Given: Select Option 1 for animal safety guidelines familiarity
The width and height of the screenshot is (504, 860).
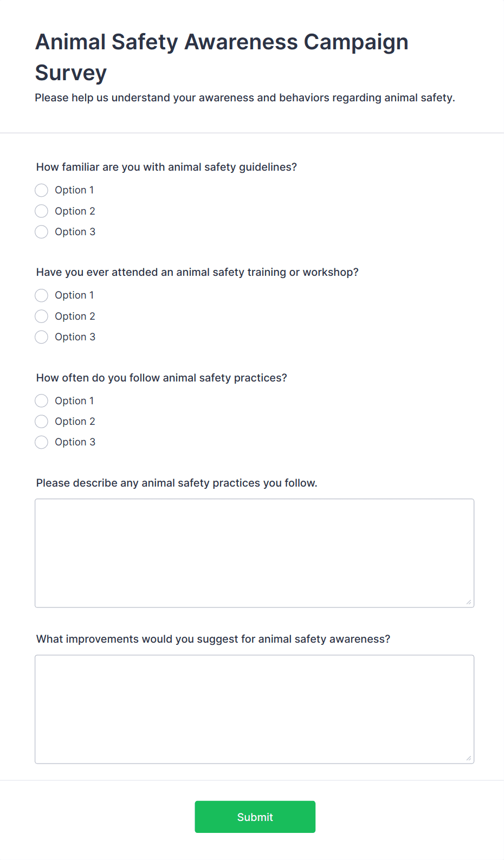Looking at the screenshot, I should pos(41,190).
